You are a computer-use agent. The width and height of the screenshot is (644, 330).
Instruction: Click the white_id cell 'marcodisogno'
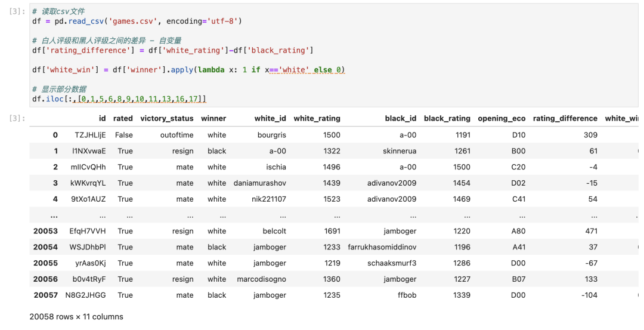[262, 279]
